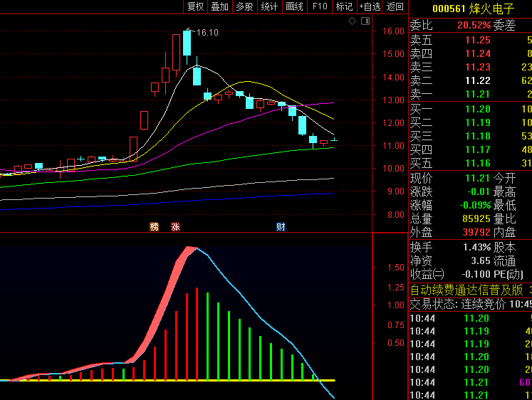Open the 复权 adjustment menu

point(195,6)
